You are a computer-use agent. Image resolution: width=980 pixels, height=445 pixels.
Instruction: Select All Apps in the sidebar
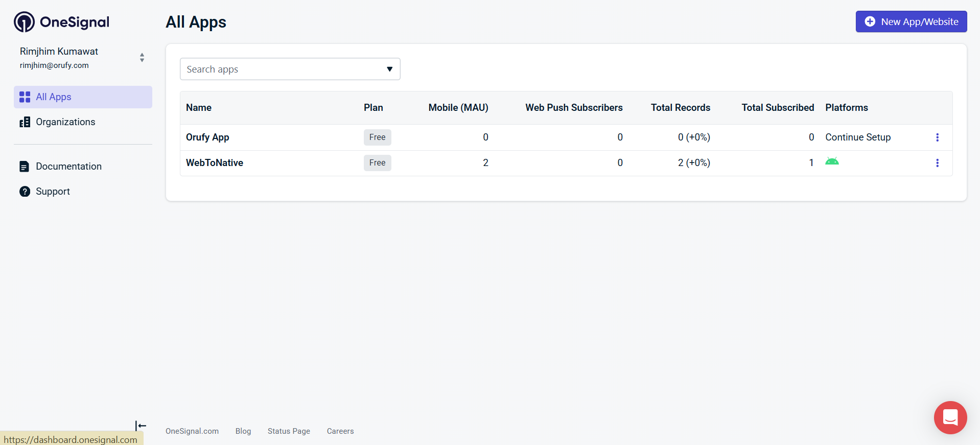coord(83,97)
